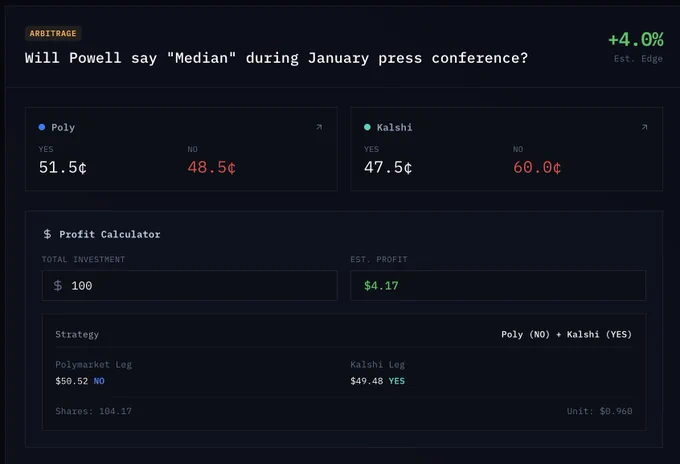Click the +4.0% estimated edge value
The image size is (680, 464).
(636, 39)
